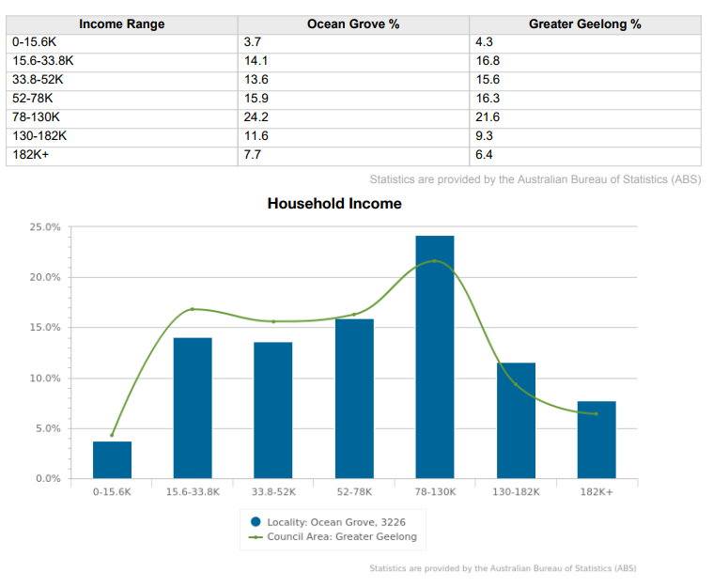Click the green line peak point at 78-130K
This screenshot has height=588, width=713.
435,261
